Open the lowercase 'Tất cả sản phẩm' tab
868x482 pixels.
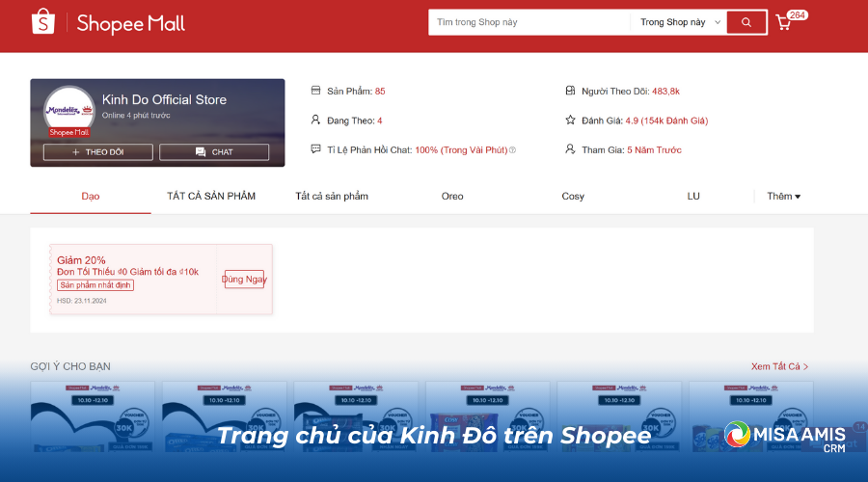click(332, 197)
